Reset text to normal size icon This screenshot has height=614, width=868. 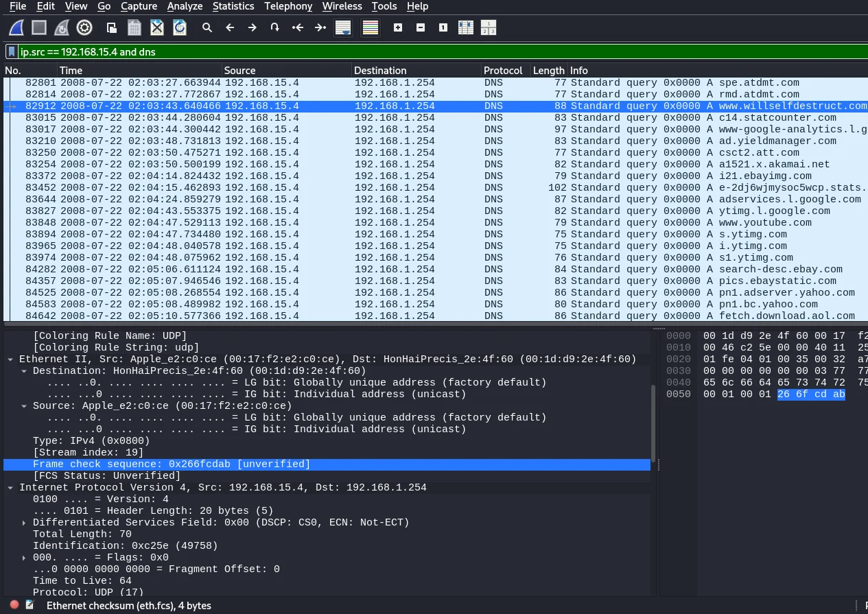(x=443, y=27)
